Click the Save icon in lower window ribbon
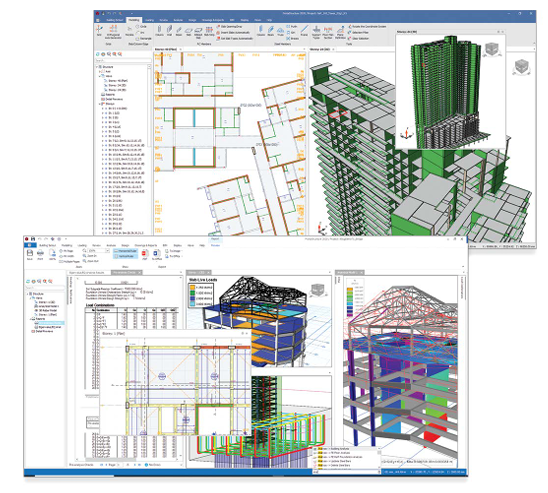 [x=30, y=254]
